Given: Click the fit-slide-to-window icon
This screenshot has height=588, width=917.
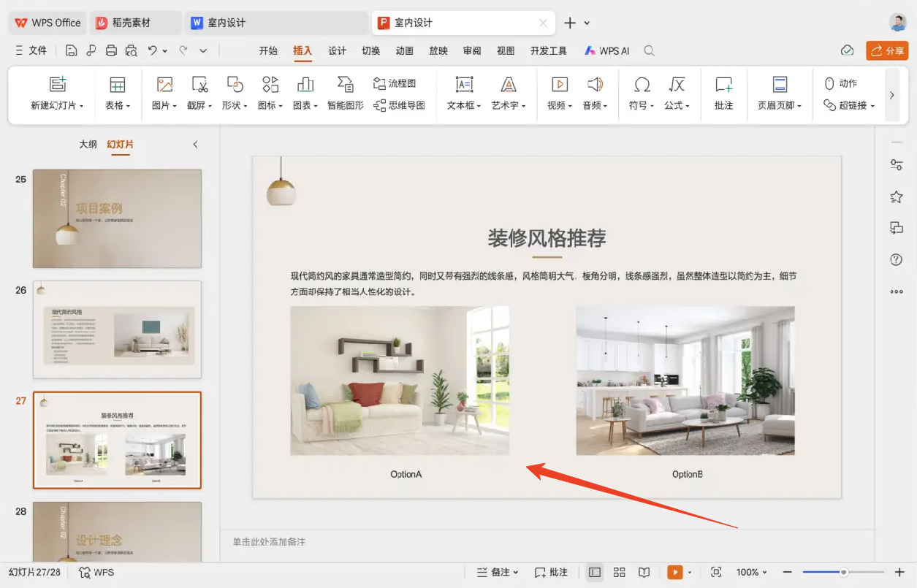Looking at the screenshot, I should [x=716, y=572].
